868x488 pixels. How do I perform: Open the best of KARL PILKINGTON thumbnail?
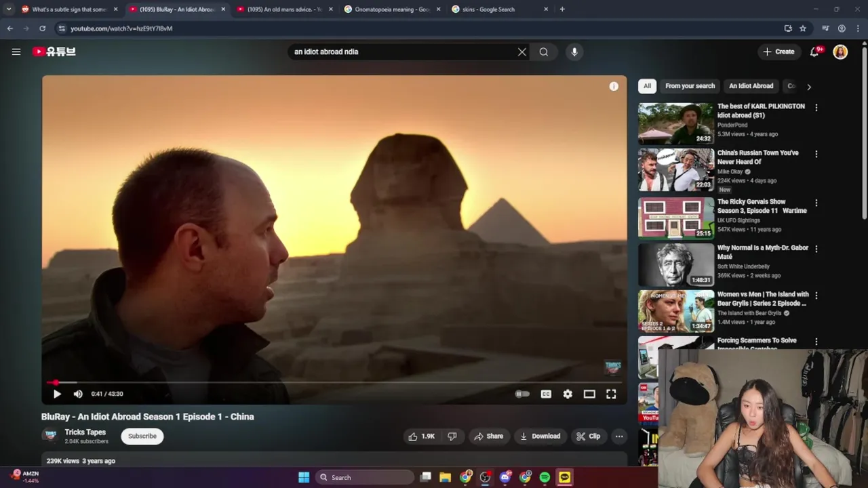(676, 123)
